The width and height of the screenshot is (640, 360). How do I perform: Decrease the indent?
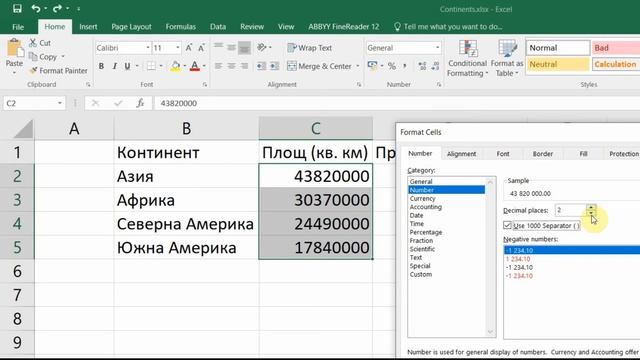click(261, 66)
